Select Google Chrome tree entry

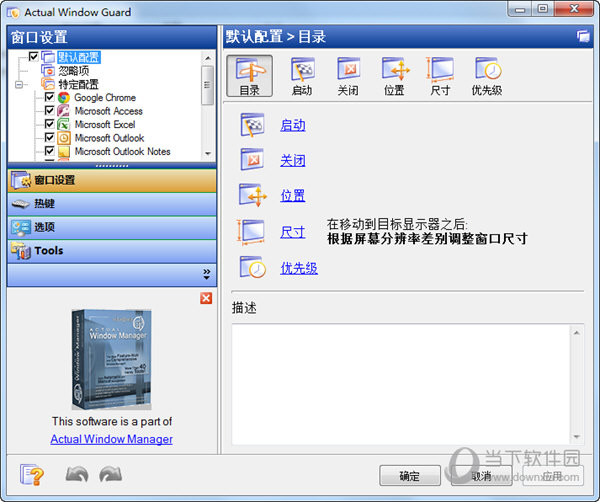pos(105,98)
